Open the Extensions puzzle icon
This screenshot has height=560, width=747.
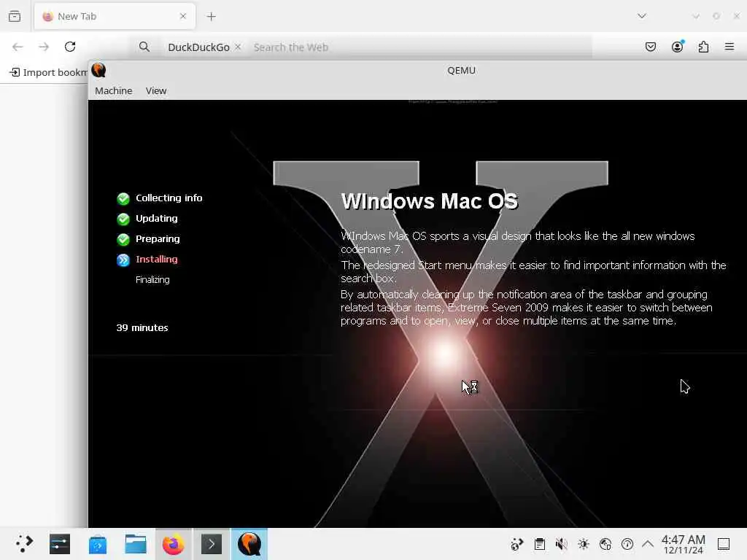pyautogui.click(x=703, y=47)
